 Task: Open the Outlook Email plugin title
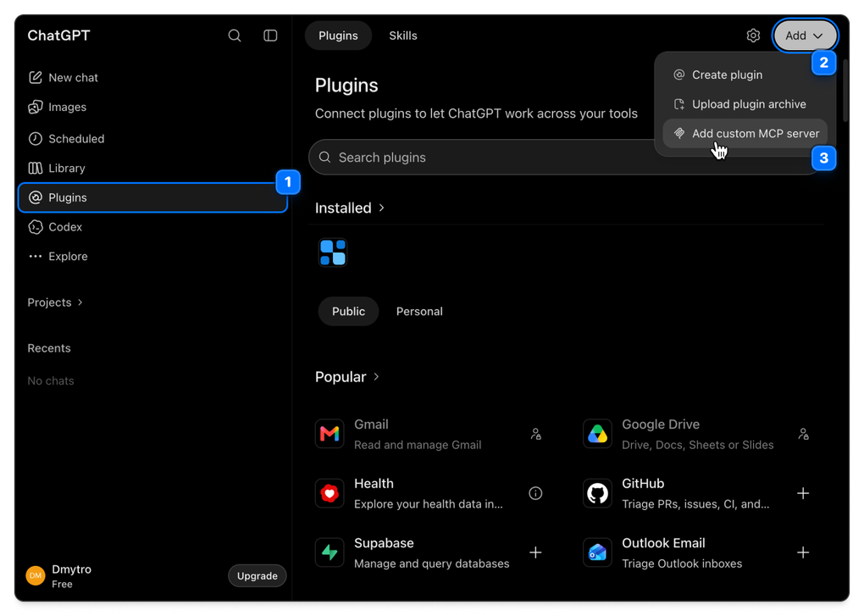[x=663, y=543]
